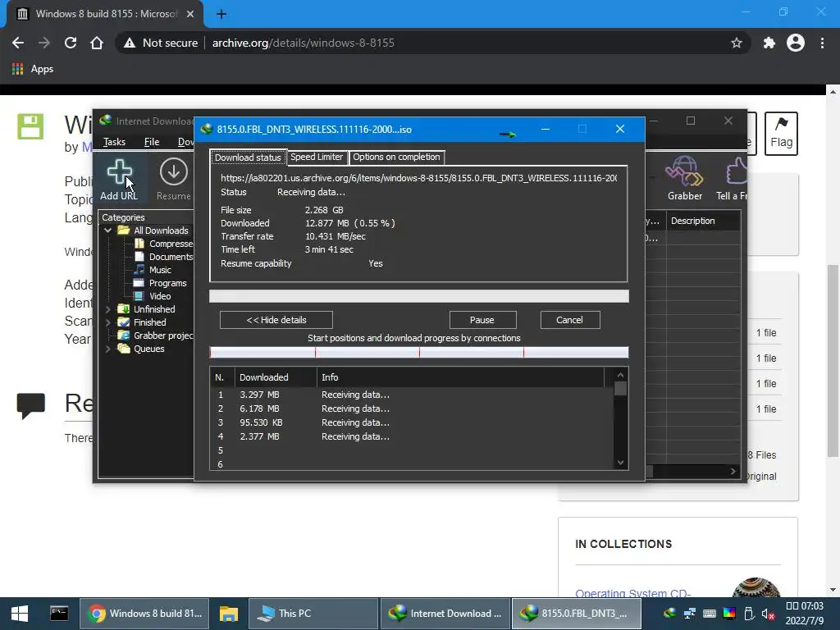Click the Hide details button
Image resolution: width=840 pixels, height=630 pixels.
[x=276, y=320]
